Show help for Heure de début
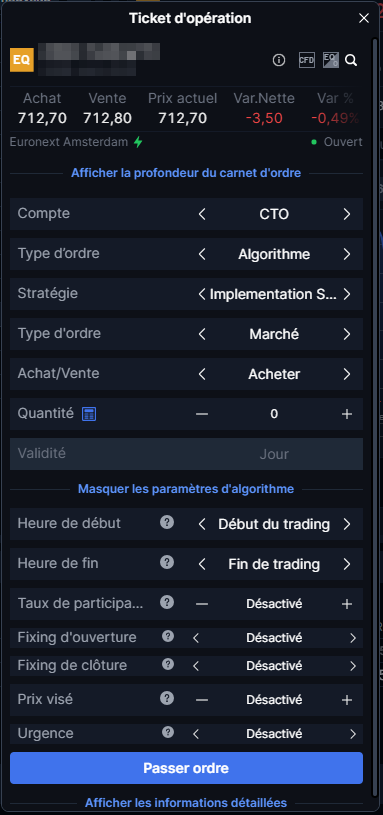This screenshot has height=815, width=383. pyautogui.click(x=167, y=522)
